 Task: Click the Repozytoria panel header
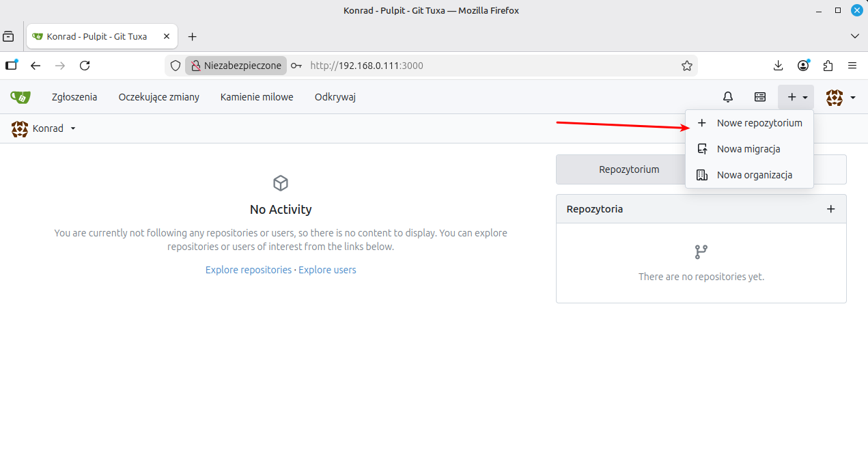(701, 209)
